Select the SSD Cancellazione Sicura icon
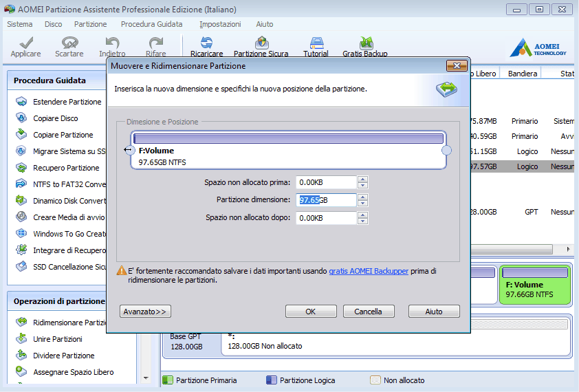This screenshot has height=392, width=579. [x=21, y=266]
